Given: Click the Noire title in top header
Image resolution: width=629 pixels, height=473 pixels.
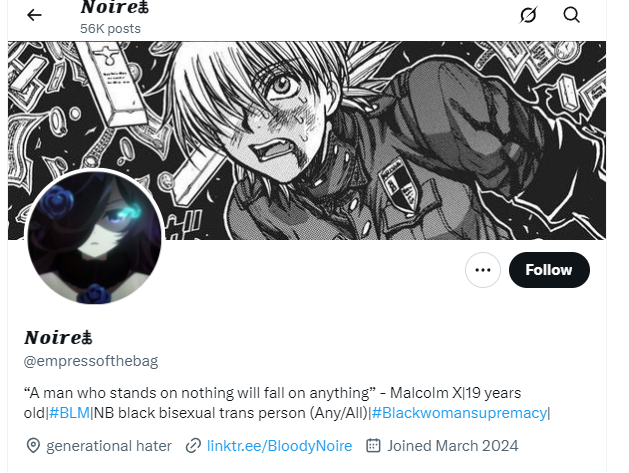Looking at the screenshot, I should [115, 7].
